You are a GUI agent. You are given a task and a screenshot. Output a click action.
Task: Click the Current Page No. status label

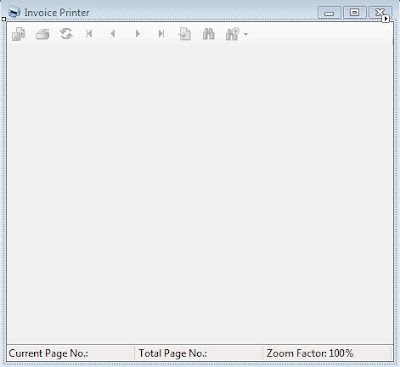click(48, 353)
